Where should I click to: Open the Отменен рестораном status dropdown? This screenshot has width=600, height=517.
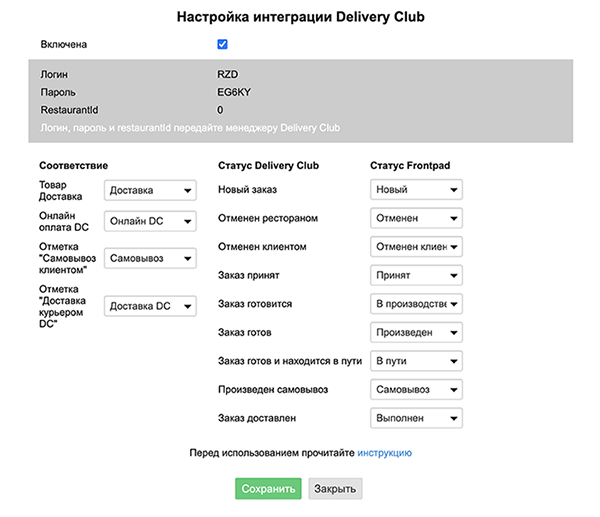click(x=416, y=218)
